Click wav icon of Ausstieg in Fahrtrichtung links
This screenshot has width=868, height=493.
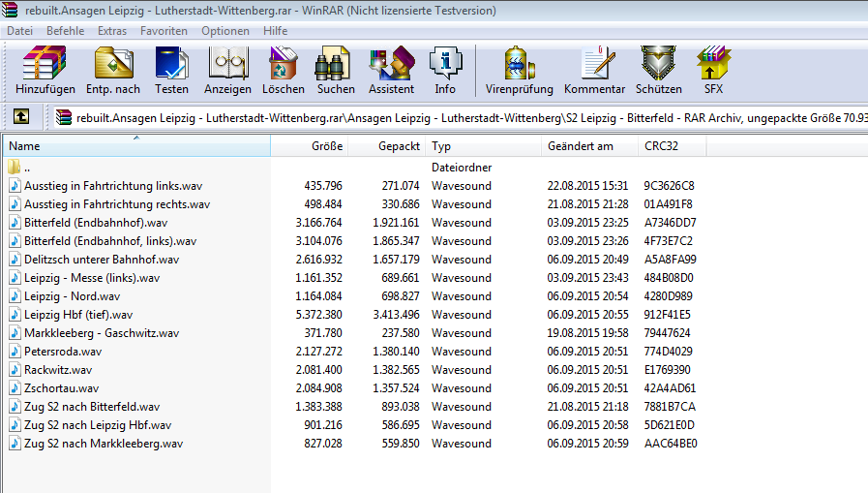pos(15,186)
